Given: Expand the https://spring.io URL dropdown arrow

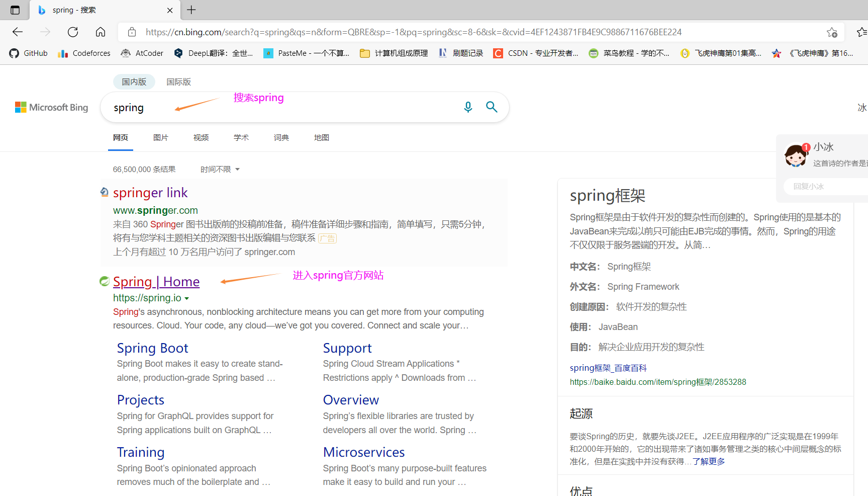Looking at the screenshot, I should pyautogui.click(x=187, y=298).
